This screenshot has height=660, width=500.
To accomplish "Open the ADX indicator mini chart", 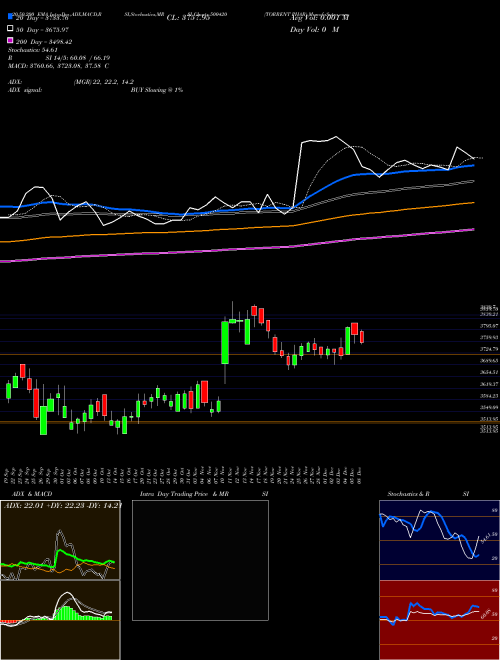I will coord(60,540).
